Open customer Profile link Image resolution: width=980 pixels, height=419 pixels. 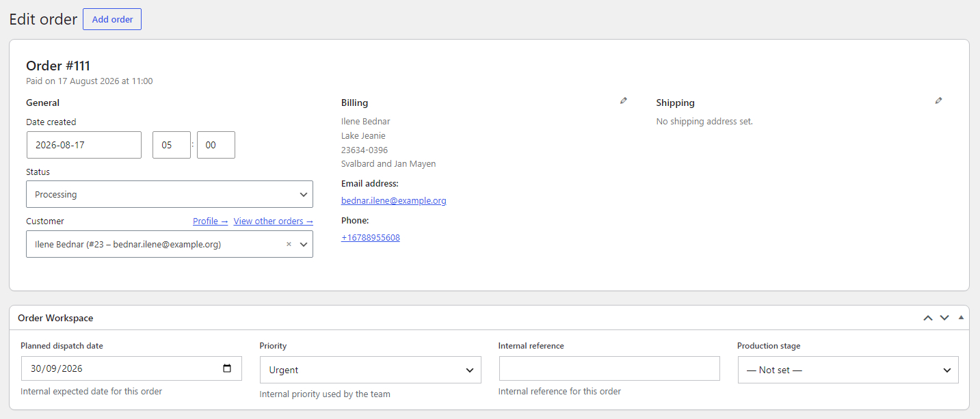(x=211, y=221)
